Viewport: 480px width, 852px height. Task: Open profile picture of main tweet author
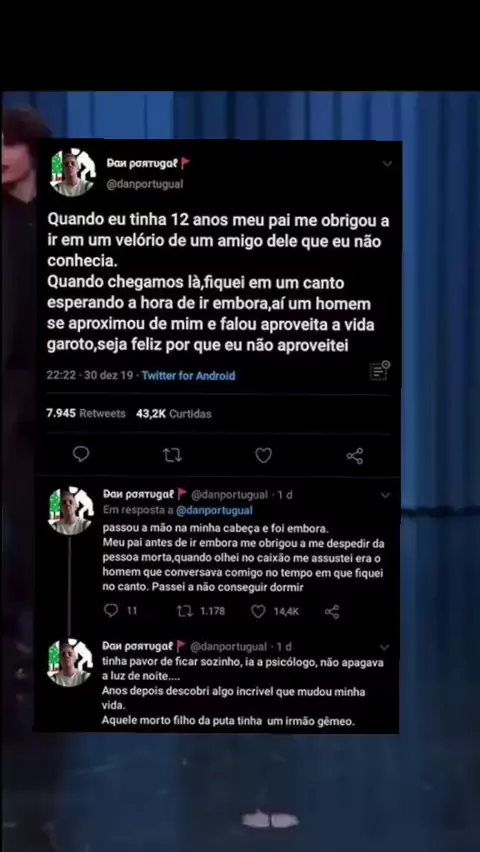pos(72,173)
